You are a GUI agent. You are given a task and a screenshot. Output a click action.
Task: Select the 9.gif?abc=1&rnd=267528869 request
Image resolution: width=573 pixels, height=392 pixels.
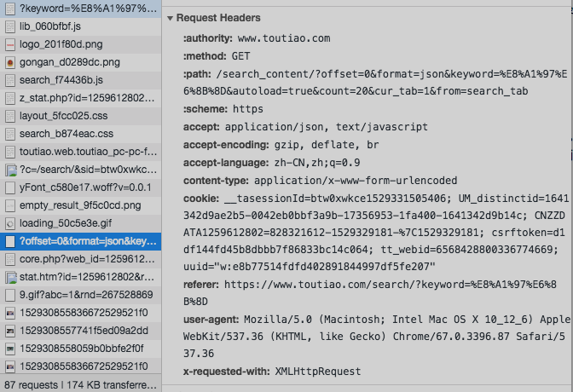point(80,295)
